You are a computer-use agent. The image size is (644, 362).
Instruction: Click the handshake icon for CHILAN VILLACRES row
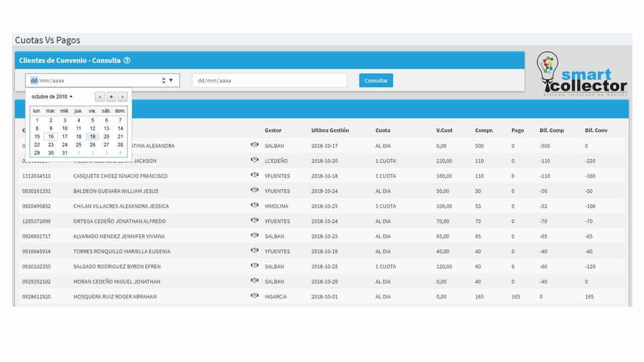255,206
